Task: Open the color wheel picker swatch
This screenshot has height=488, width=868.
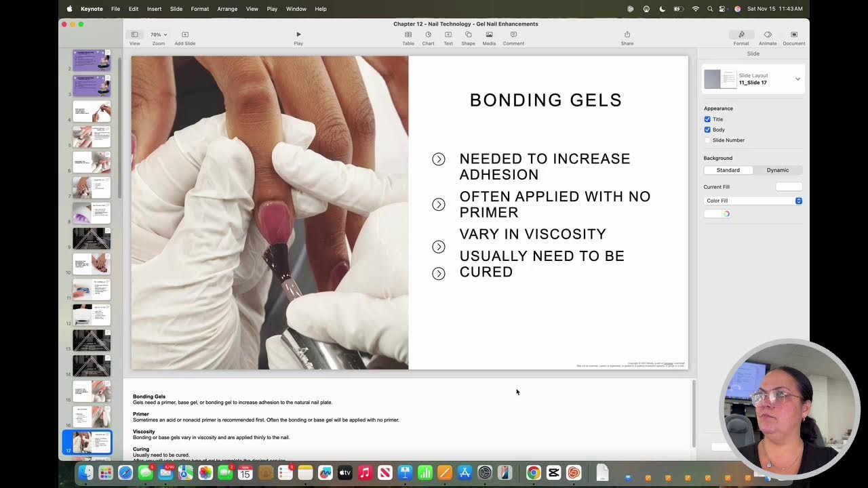Action: [x=726, y=213]
